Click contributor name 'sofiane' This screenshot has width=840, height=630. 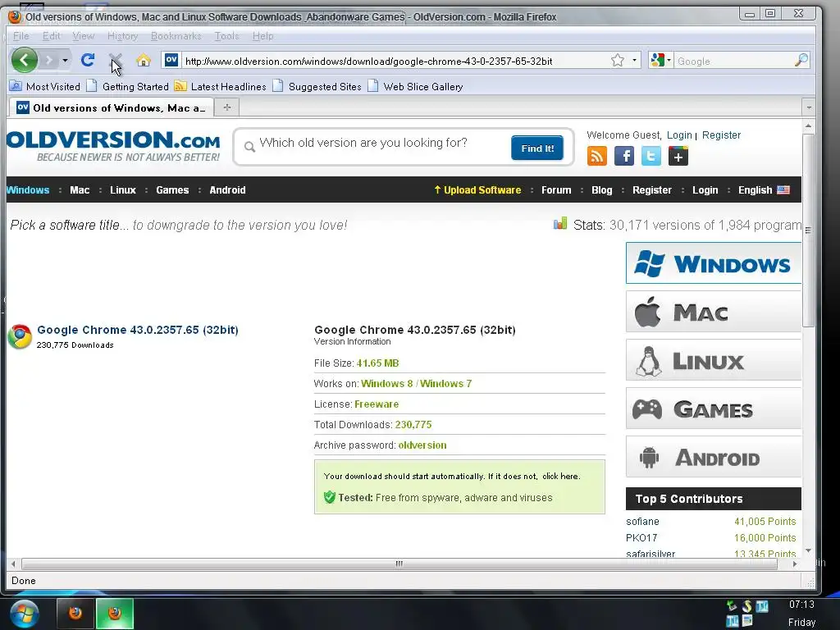[x=642, y=522]
